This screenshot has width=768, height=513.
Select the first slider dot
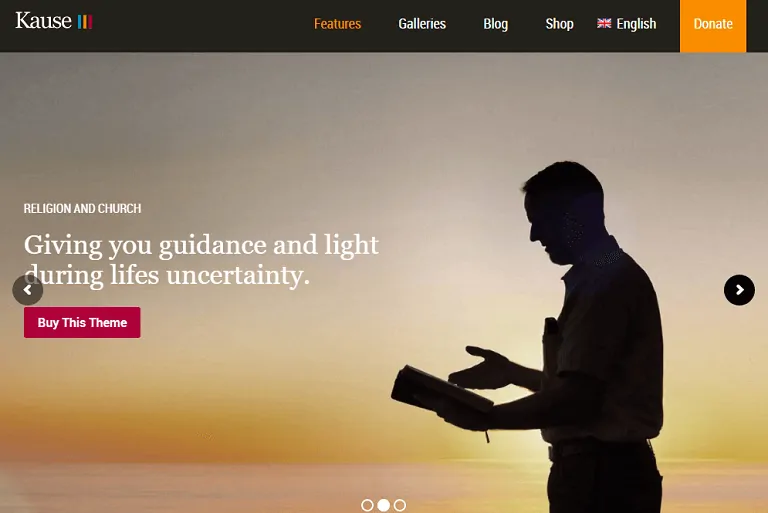tap(367, 505)
